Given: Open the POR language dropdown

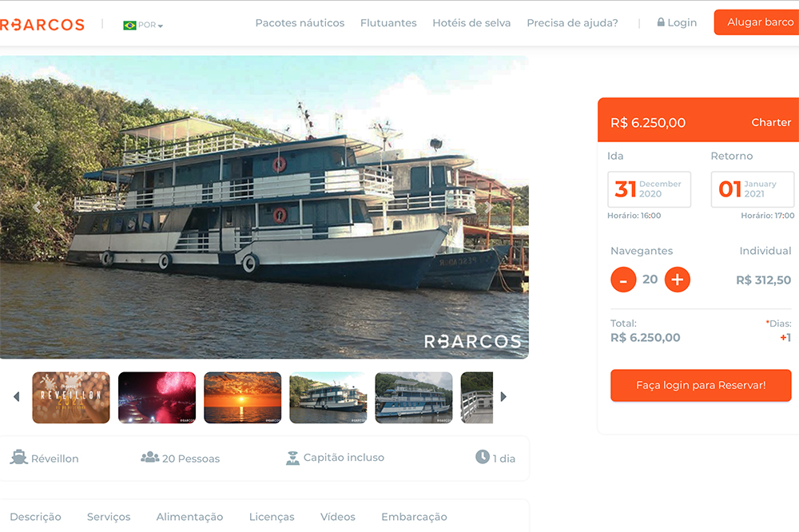Looking at the screenshot, I should pyautogui.click(x=143, y=25).
